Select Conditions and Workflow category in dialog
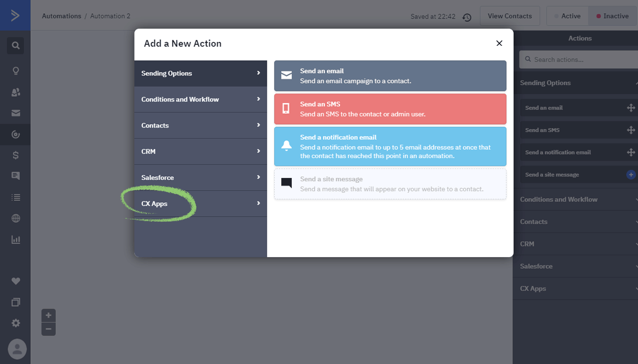 [x=200, y=99]
